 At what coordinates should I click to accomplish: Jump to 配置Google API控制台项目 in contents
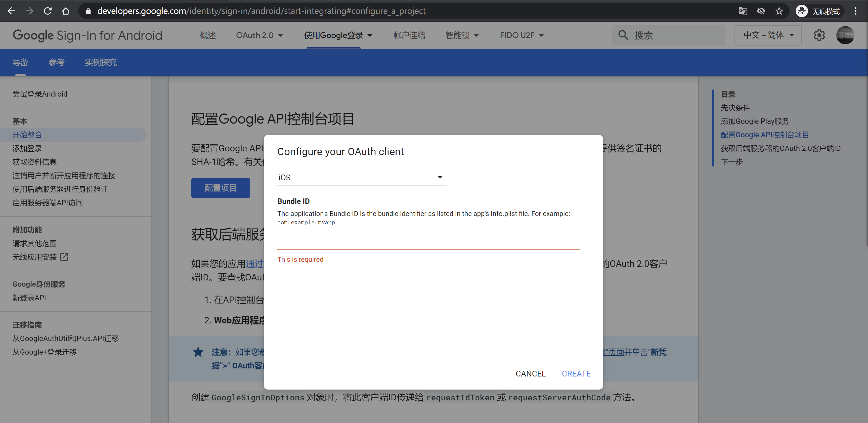tap(765, 135)
